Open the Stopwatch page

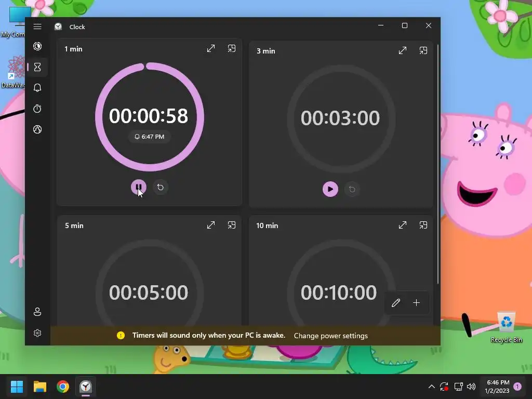[37, 109]
